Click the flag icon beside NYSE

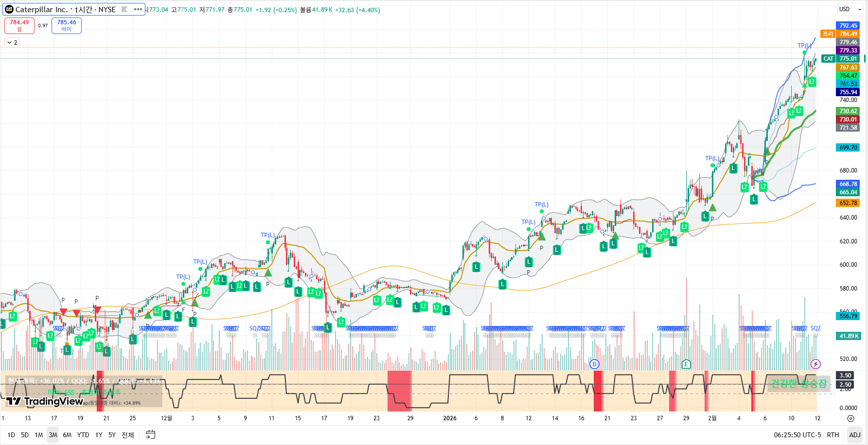click(124, 9)
